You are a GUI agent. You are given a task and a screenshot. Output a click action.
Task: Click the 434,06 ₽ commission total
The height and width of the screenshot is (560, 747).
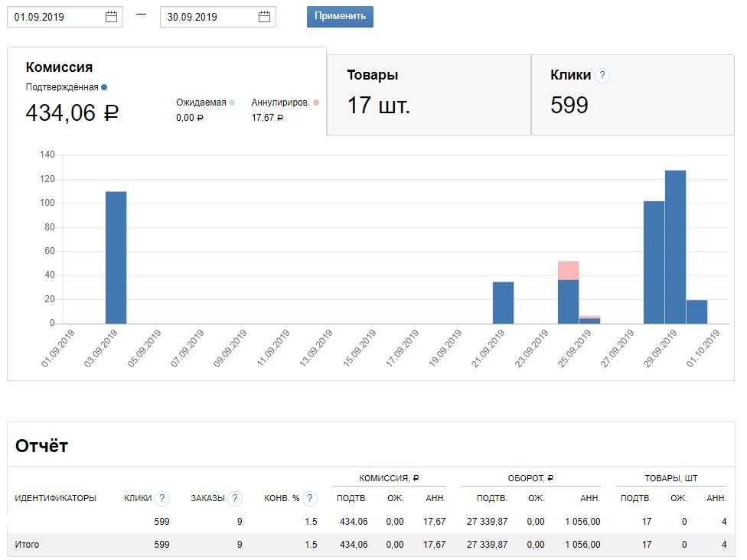72,113
